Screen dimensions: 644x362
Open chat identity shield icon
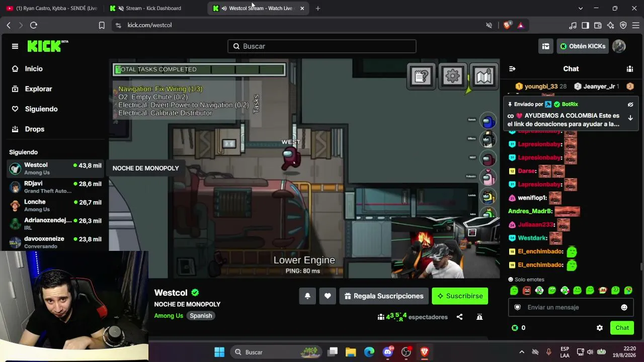pyautogui.click(x=517, y=307)
